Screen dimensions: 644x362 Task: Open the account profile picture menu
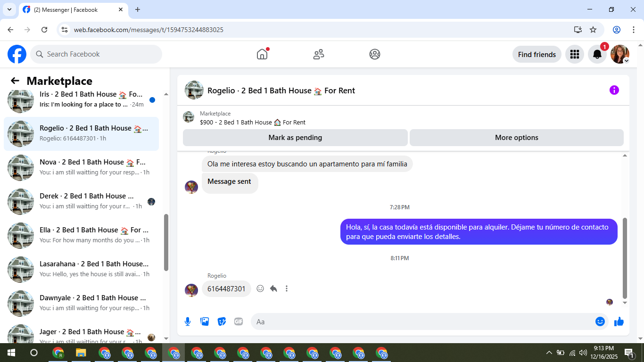(x=620, y=54)
